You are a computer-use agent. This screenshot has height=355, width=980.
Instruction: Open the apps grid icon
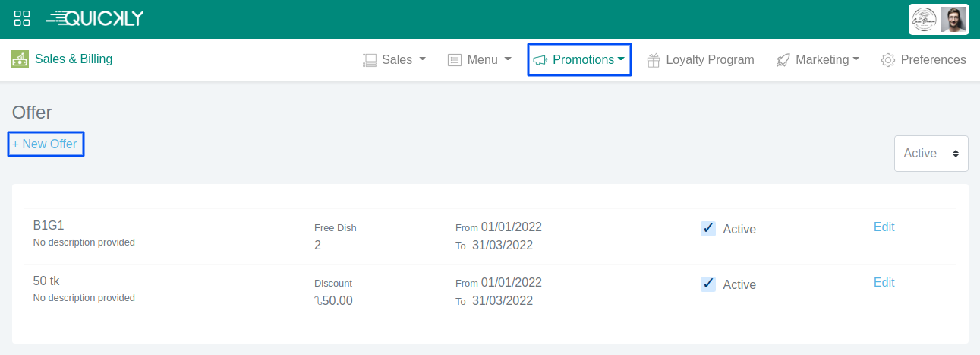tap(22, 19)
